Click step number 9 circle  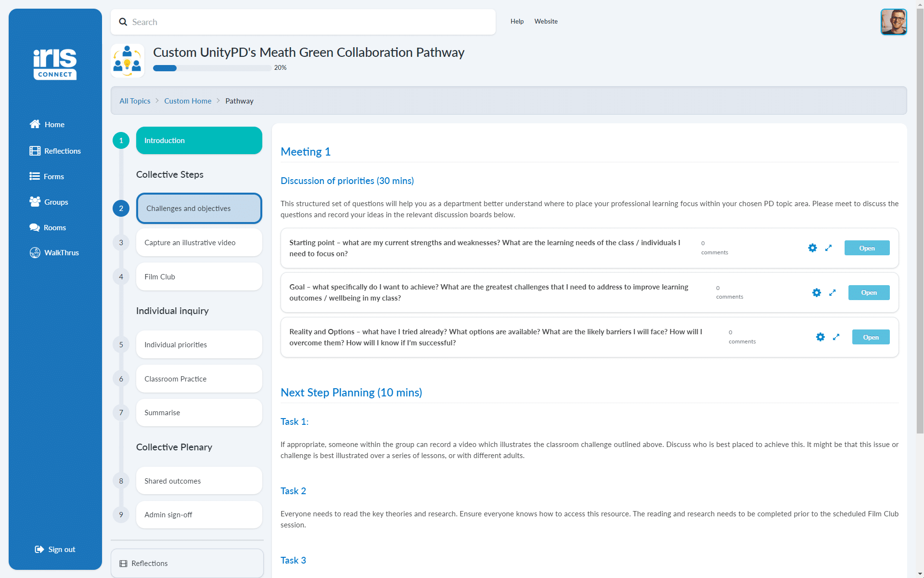point(121,515)
